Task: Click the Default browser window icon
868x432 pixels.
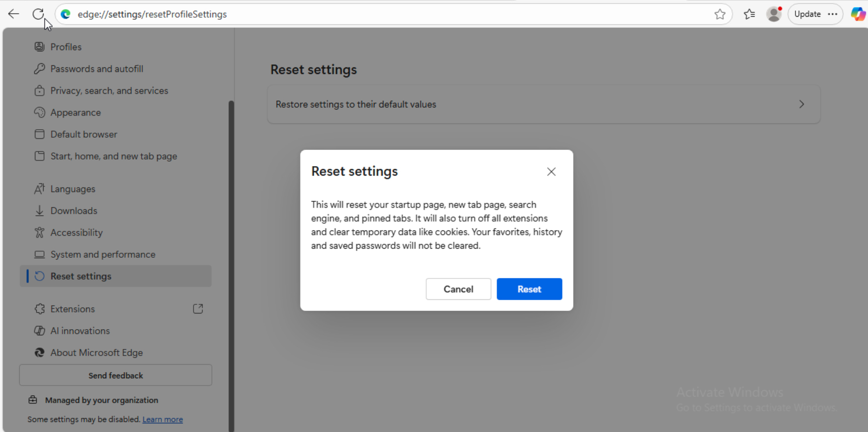Action: (x=40, y=134)
